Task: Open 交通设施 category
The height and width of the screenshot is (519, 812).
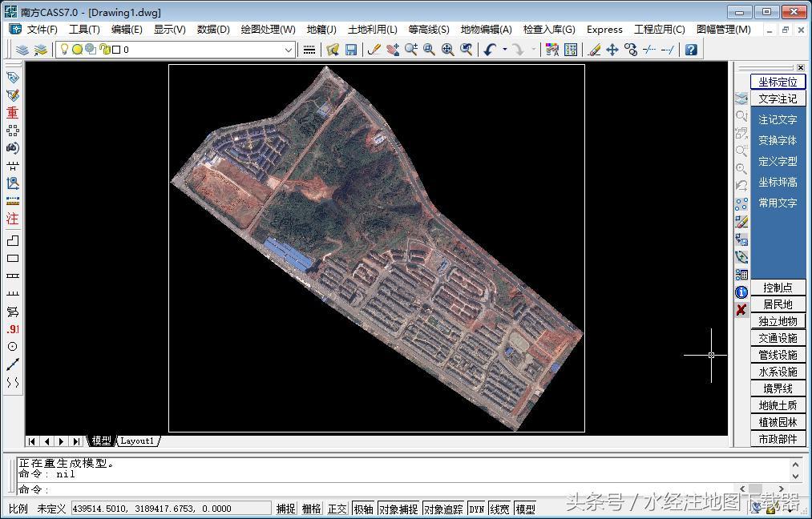Action: coord(778,338)
